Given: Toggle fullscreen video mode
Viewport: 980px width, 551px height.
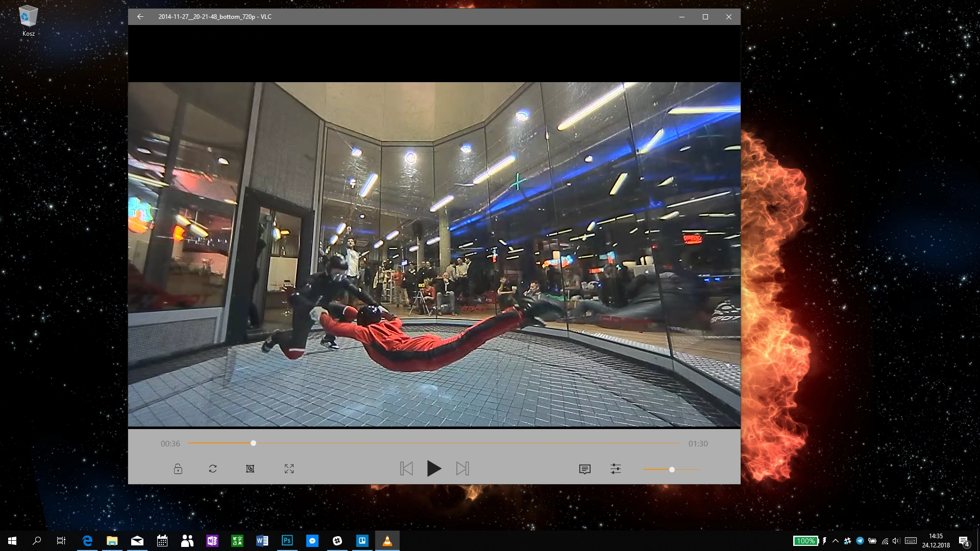Looking at the screenshot, I should 289,468.
